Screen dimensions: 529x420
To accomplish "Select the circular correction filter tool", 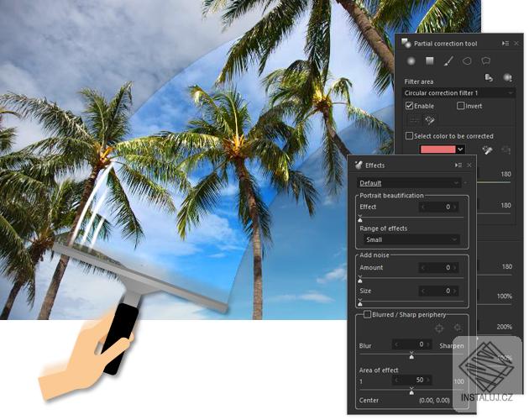I will [x=411, y=61].
